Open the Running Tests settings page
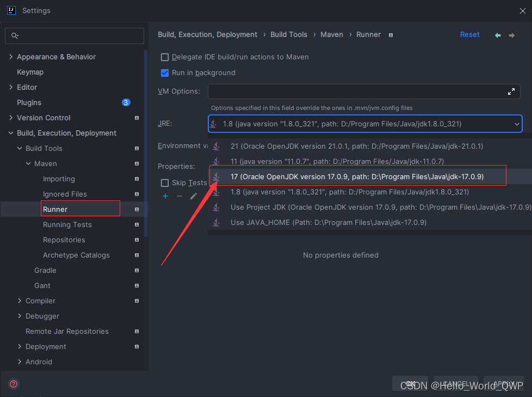532x397 pixels. tap(67, 224)
